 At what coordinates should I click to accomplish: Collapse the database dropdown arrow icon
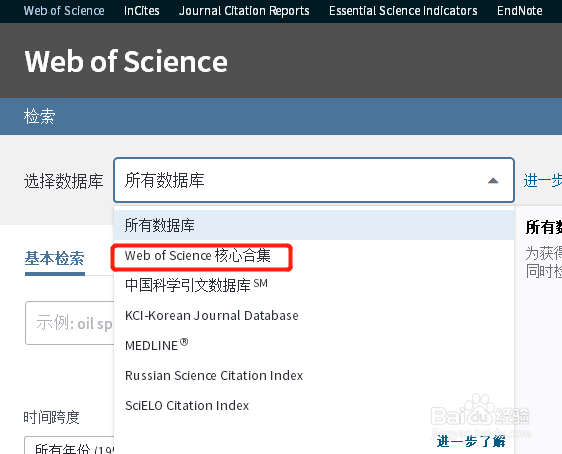pyautogui.click(x=493, y=181)
